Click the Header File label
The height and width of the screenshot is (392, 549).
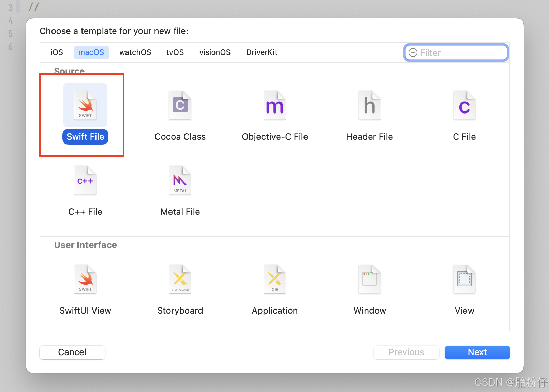click(370, 137)
